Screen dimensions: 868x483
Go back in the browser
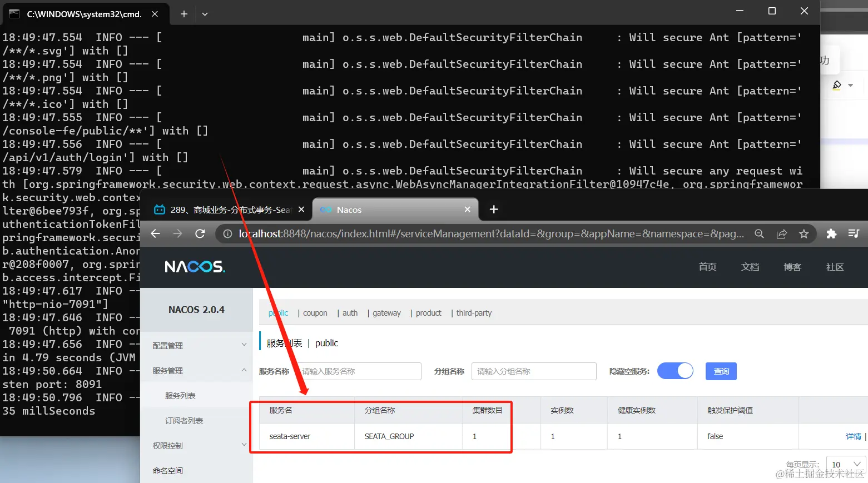[156, 234]
